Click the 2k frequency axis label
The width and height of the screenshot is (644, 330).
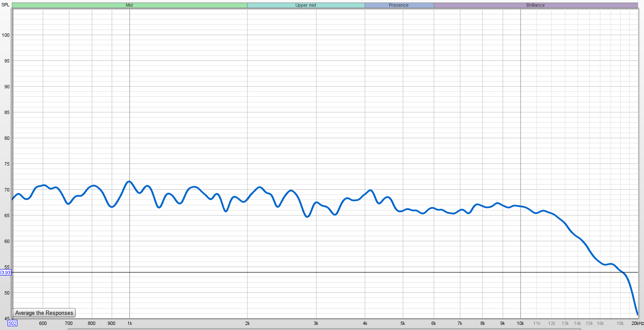tap(247, 323)
